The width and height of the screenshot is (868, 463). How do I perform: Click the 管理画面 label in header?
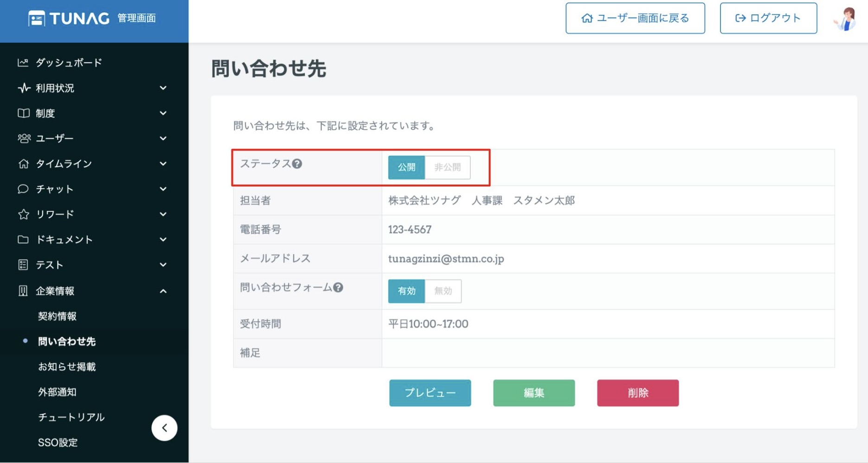136,18
